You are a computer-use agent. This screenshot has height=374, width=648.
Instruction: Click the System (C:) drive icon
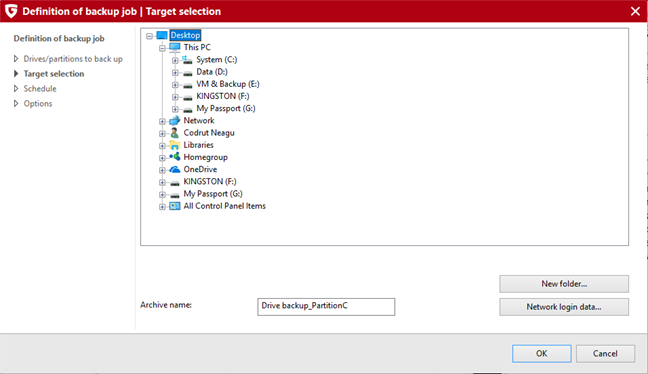(x=187, y=60)
